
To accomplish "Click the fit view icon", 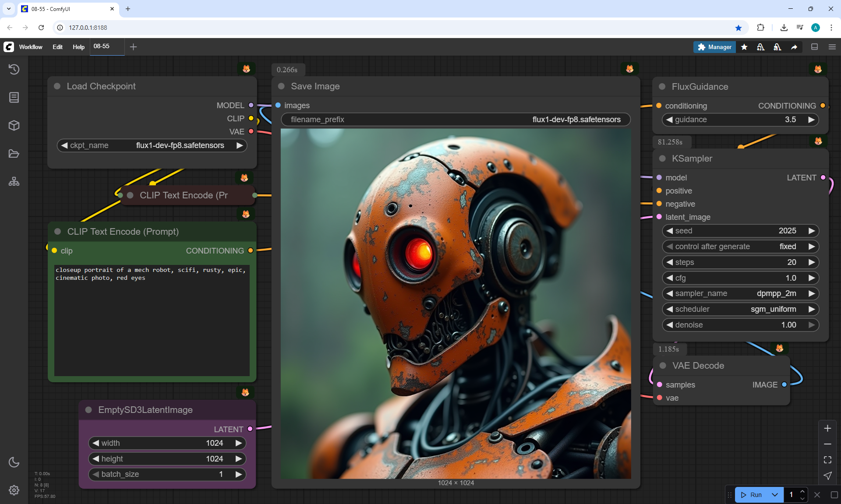I will tap(827, 460).
